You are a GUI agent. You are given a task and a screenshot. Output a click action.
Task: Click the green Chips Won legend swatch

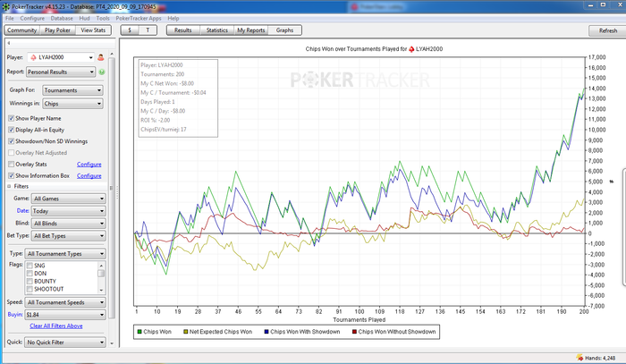pyautogui.click(x=140, y=332)
